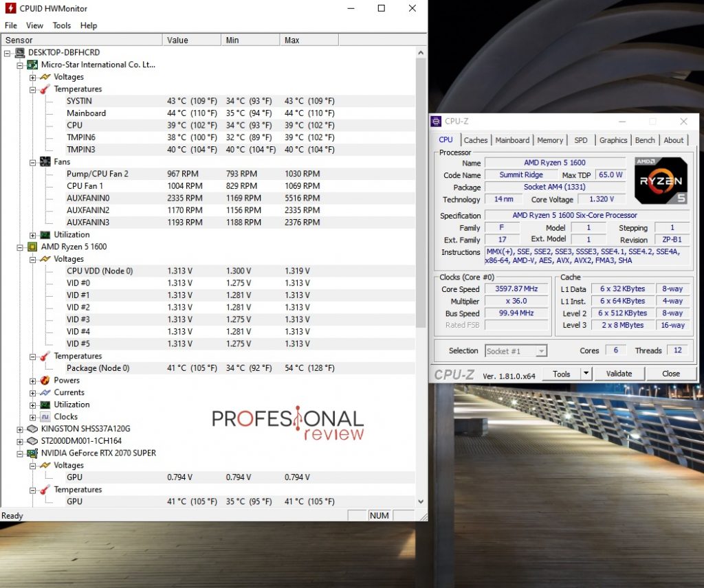
Task: Switch to the SPD tab in CPU-Z
Action: tap(580, 140)
